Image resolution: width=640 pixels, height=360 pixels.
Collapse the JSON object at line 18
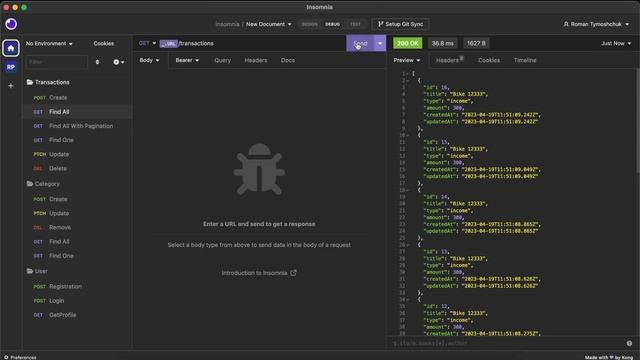pyautogui.click(x=408, y=190)
